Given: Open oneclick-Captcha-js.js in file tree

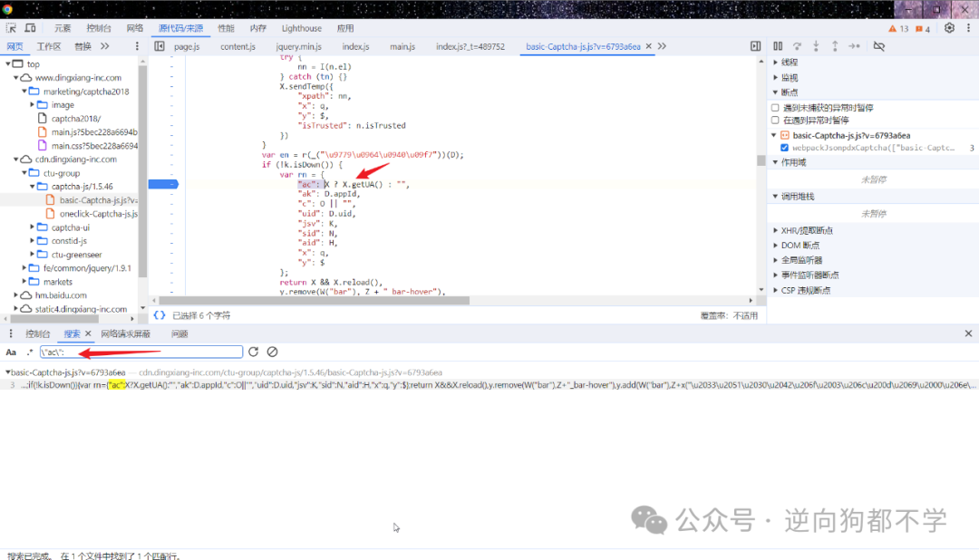Looking at the screenshot, I should [x=99, y=214].
